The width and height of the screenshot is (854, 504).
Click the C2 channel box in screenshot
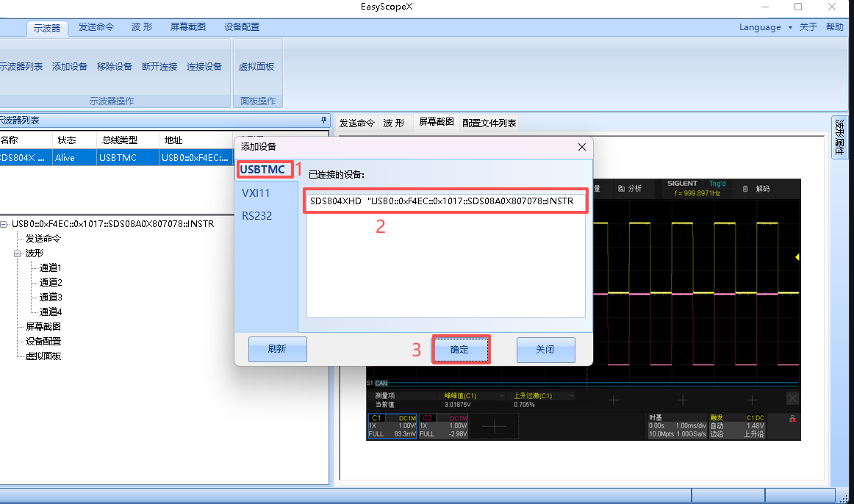443,426
